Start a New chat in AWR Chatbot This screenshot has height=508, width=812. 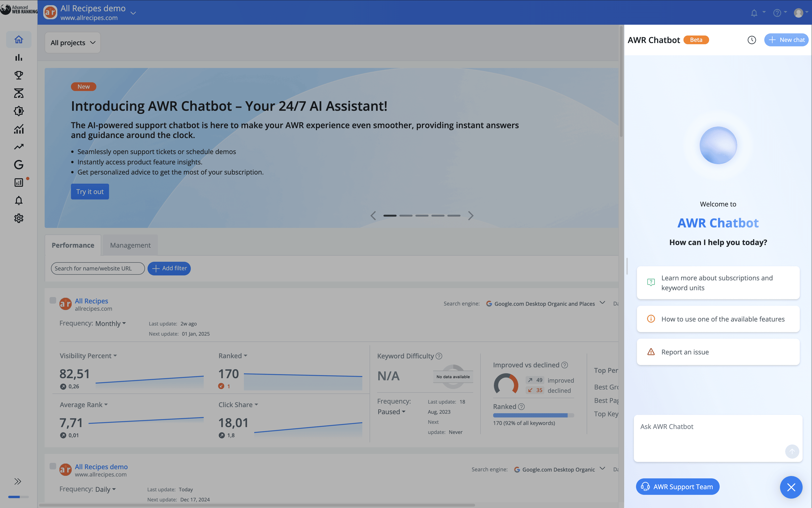pos(786,40)
